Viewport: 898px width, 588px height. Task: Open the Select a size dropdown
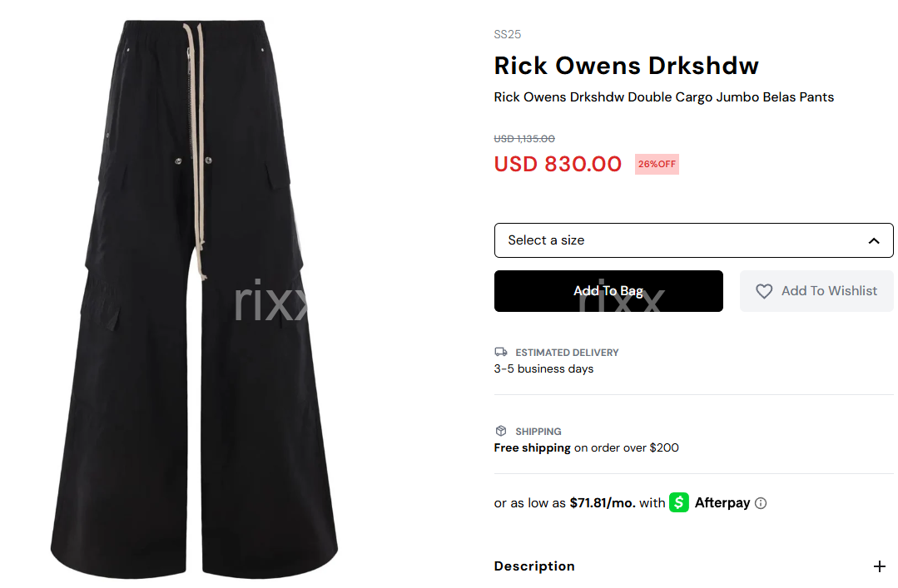coord(693,240)
